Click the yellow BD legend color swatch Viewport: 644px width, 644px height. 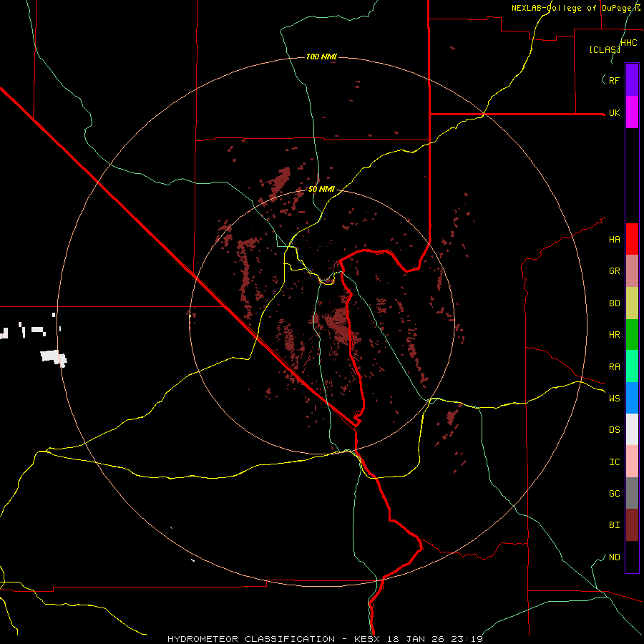click(632, 303)
